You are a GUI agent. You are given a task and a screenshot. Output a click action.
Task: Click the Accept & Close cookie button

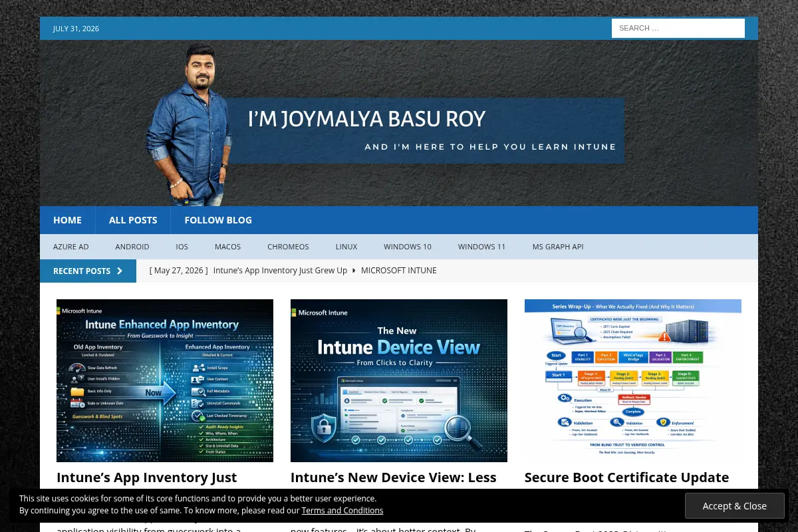click(735, 506)
